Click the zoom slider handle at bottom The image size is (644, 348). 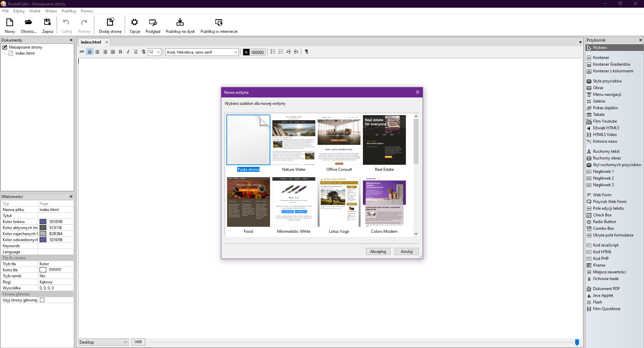point(577,342)
